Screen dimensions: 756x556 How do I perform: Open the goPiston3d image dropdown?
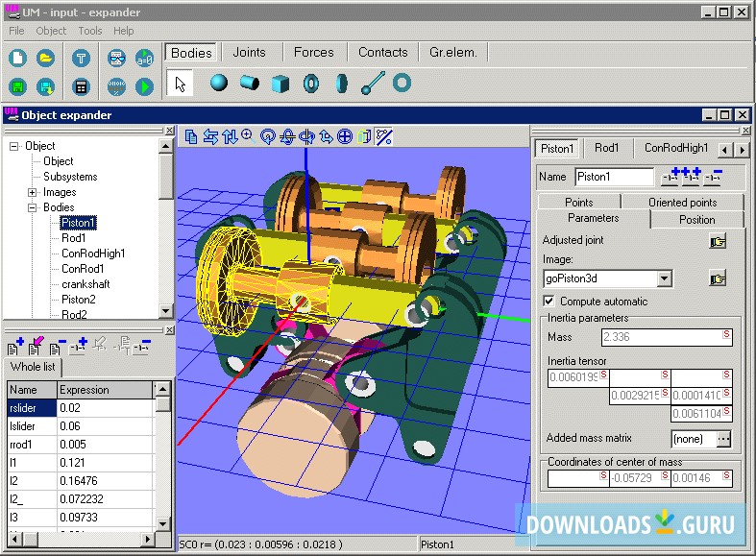click(664, 278)
